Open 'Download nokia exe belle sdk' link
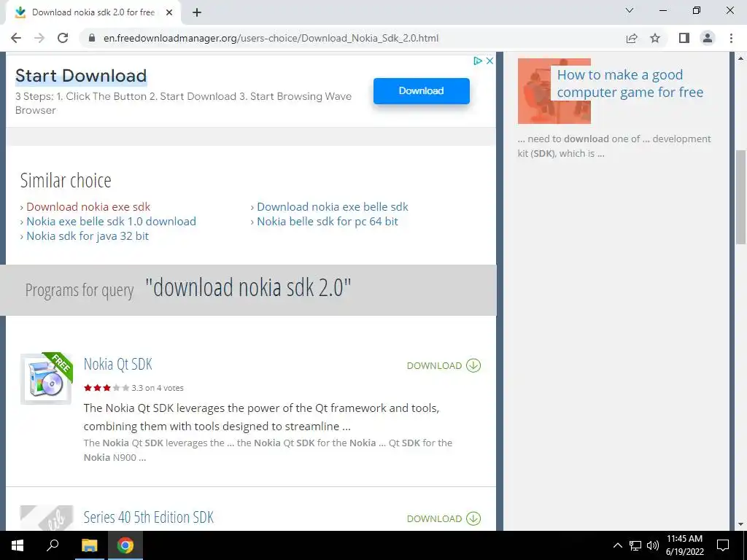Image resolution: width=747 pixels, height=560 pixels. 333,206
